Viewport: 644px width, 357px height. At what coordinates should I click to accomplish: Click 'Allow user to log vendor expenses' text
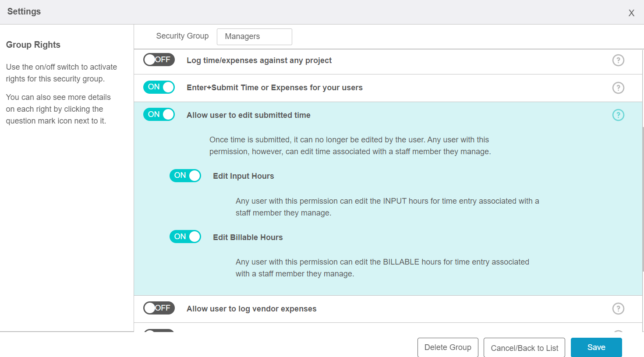click(x=251, y=309)
